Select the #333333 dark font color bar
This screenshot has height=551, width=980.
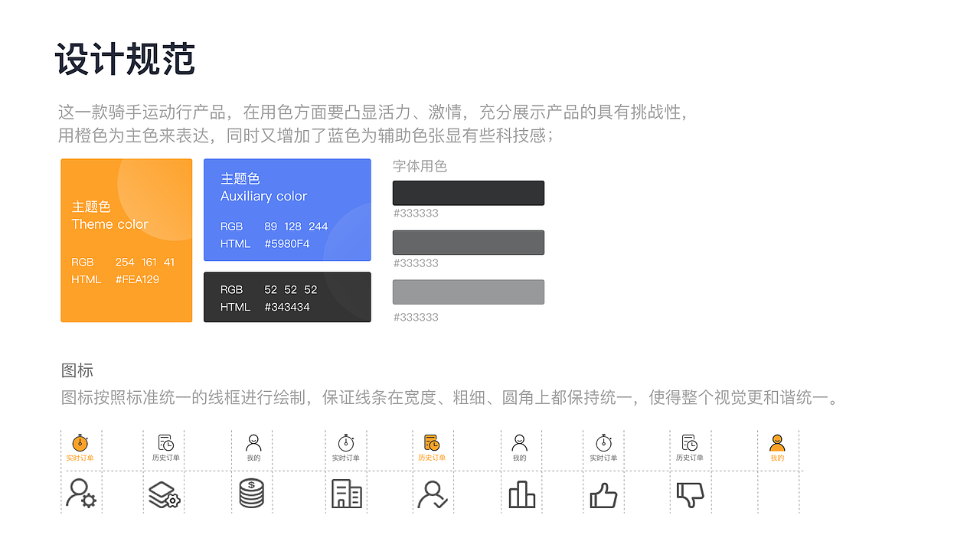[468, 192]
